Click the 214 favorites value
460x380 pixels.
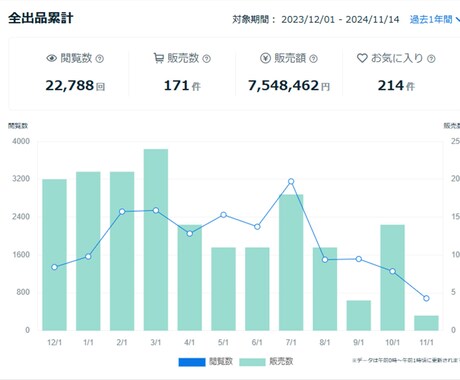tap(391, 86)
